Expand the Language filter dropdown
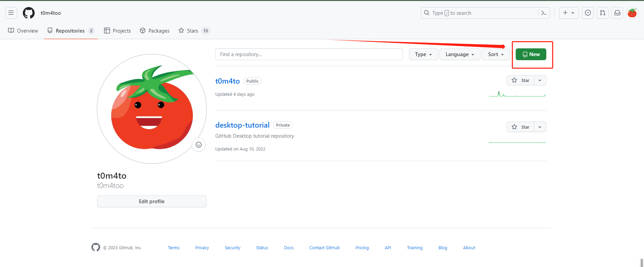Screen dimensions: 644x267 click(460, 54)
